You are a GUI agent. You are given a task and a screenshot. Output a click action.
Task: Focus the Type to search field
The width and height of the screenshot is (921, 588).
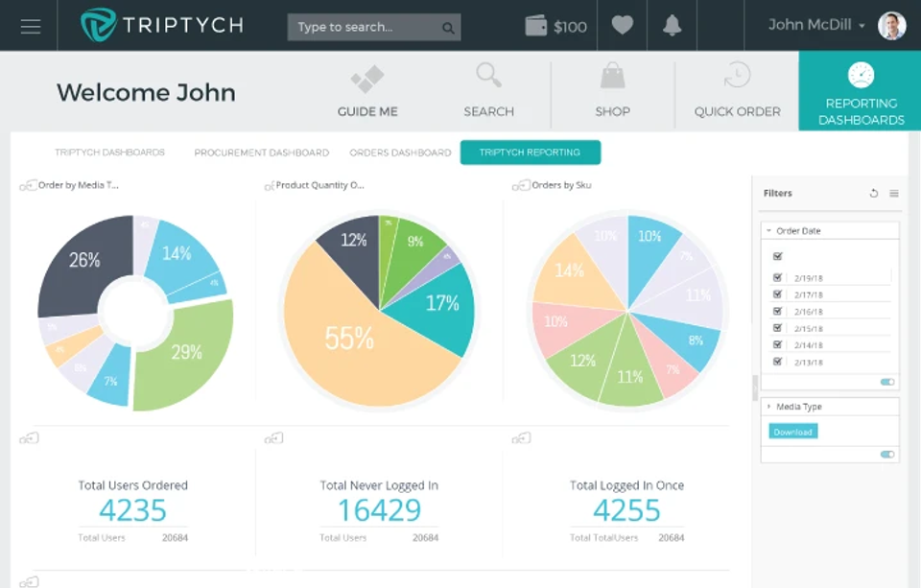click(374, 27)
